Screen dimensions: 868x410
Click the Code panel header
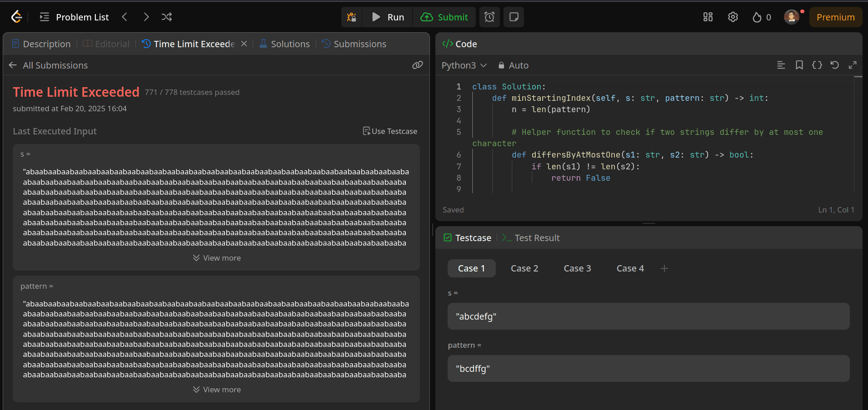click(459, 44)
